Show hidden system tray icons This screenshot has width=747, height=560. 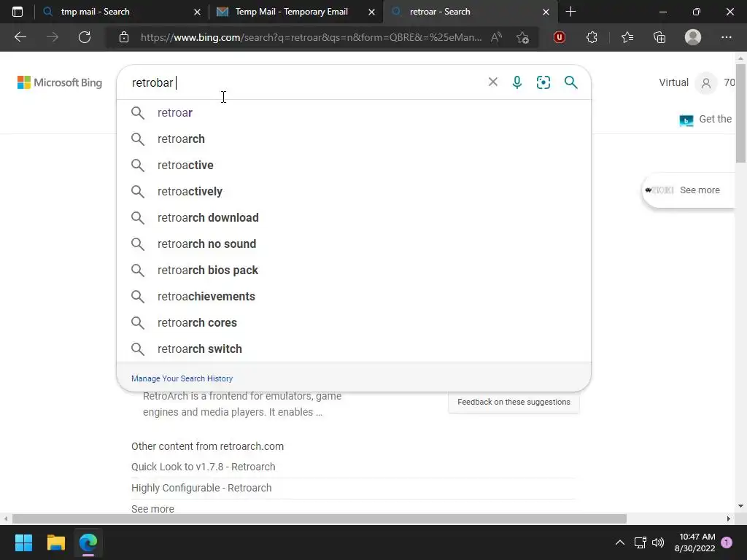620,542
